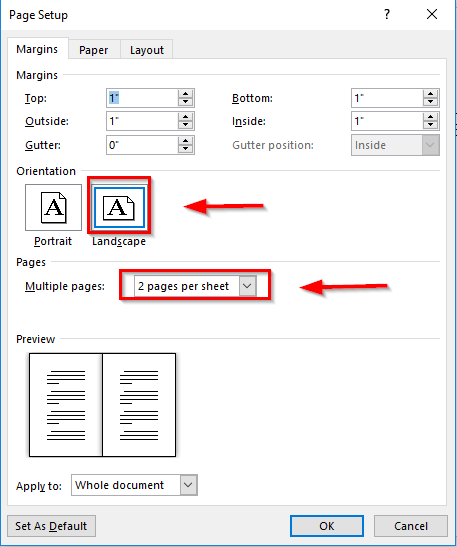Decrease the Bottom margin with down arrow
The width and height of the screenshot is (457, 547).
[x=430, y=102]
